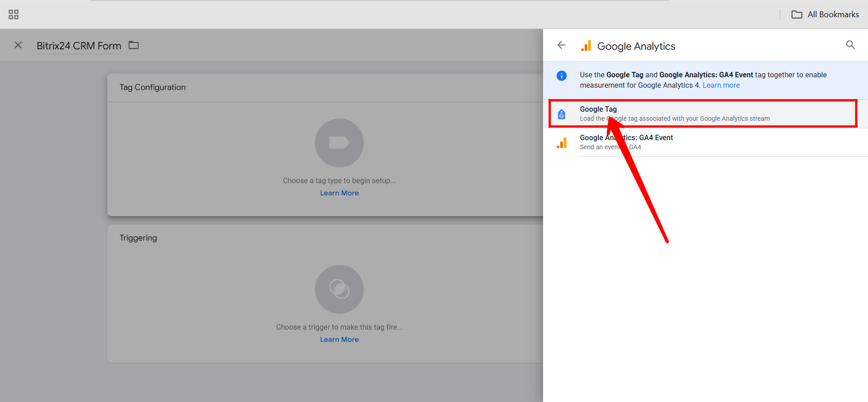Viewport: 868px width, 402px height.
Task: Click the tag type placeholder icon
Action: tap(339, 143)
